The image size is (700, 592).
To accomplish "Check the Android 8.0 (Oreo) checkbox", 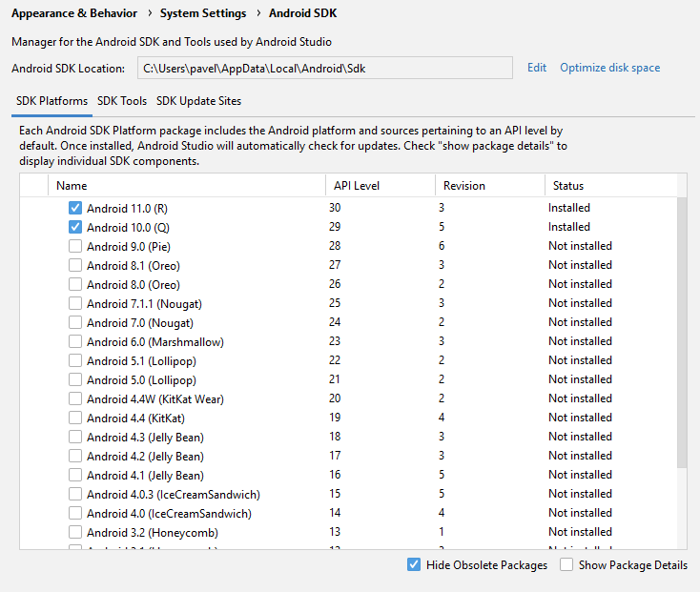I will 75,284.
